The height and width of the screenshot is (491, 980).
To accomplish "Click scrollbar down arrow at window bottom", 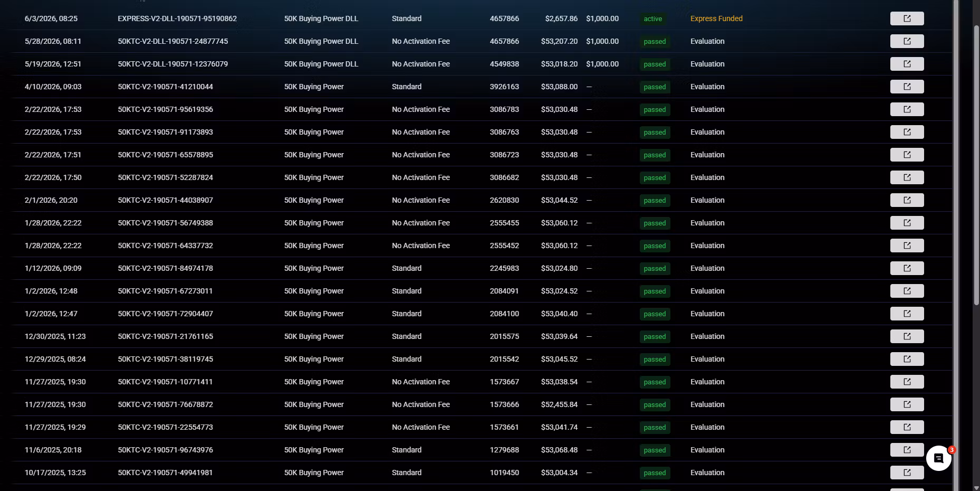I will click(976, 487).
